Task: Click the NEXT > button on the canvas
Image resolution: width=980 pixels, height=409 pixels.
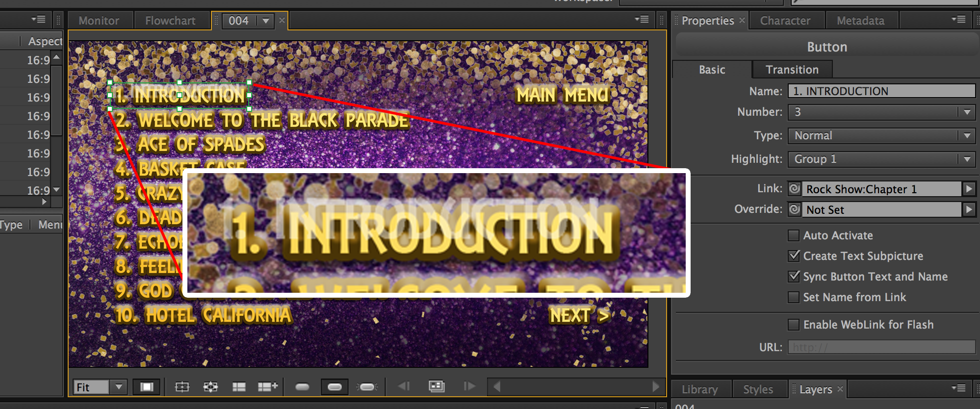Action: (x=579, y=315)
